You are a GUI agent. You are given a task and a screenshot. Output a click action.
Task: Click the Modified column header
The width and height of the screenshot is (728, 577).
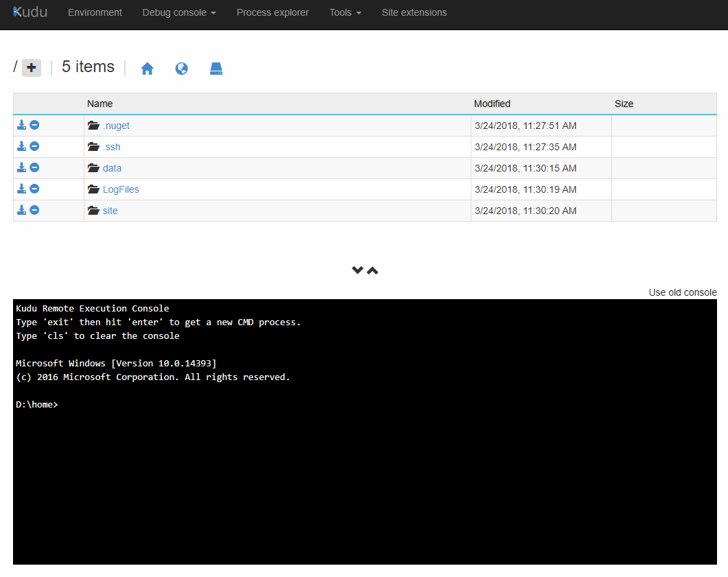[x=492, y=104]
